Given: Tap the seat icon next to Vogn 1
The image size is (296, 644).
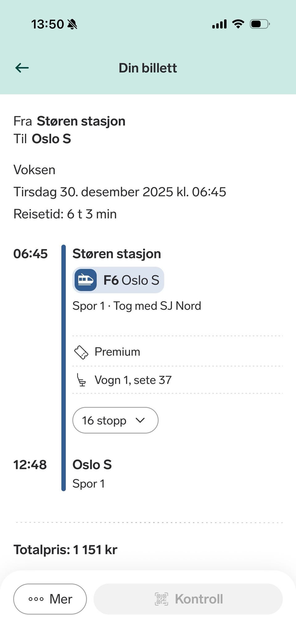Looking at the screenshot, I should tap(81, 380).
